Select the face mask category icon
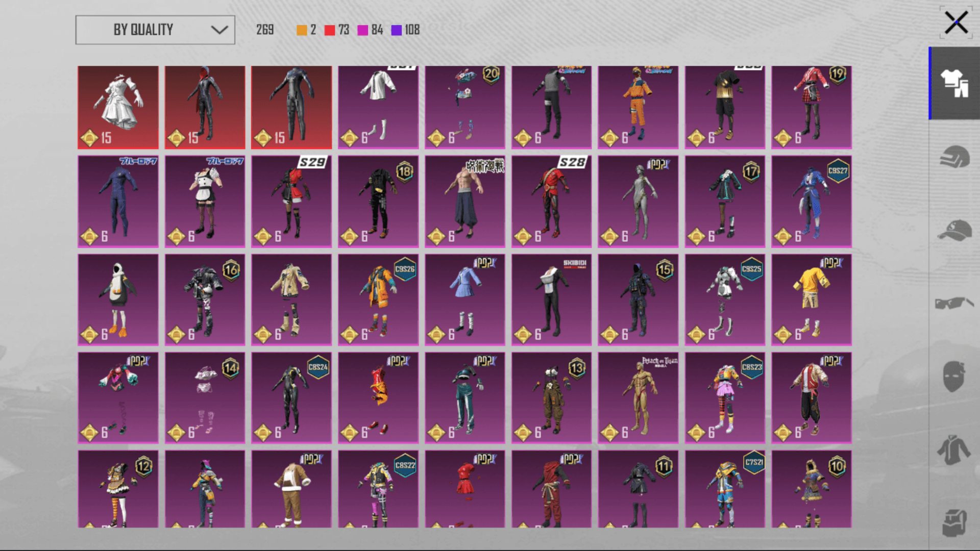 953,376
